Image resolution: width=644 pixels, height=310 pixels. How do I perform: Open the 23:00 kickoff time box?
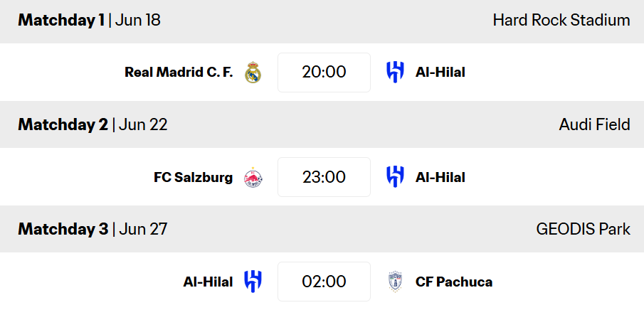(x=324, y=177)
